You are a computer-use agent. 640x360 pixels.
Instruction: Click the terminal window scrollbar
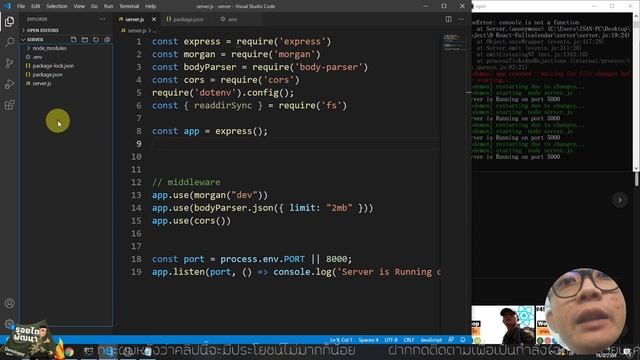pyautogui.click(x=636, y=92)
